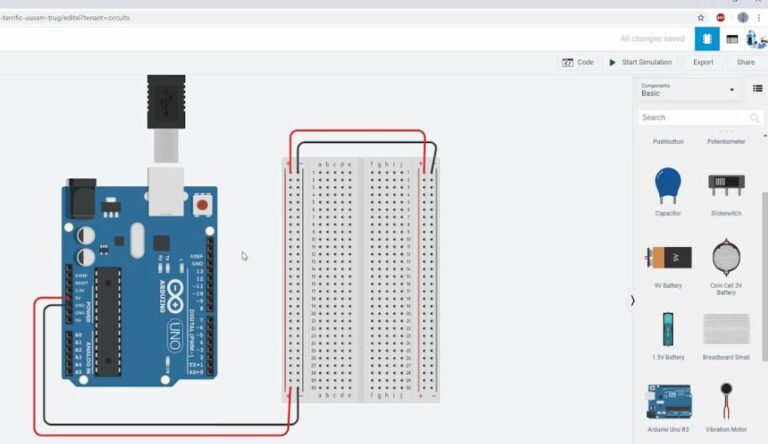Open the Components Basic dropdown
This screenshot has width=768, height=444.
(x=688, y=90)
